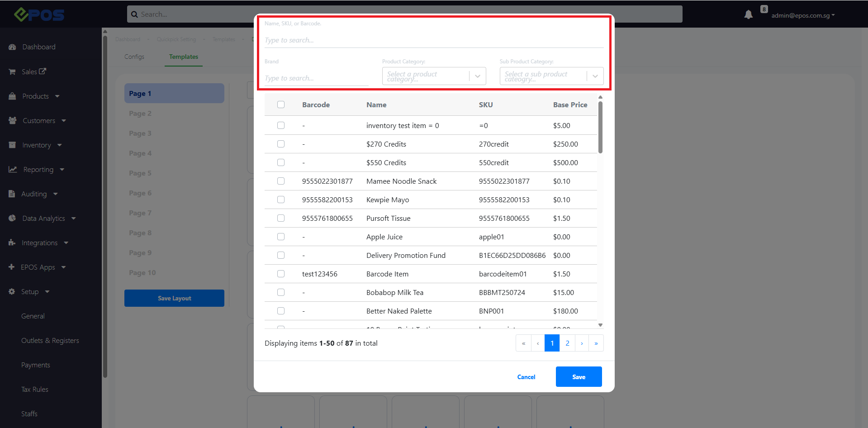Click the Name, SKU, or Barcode search field

coord(433,40)
